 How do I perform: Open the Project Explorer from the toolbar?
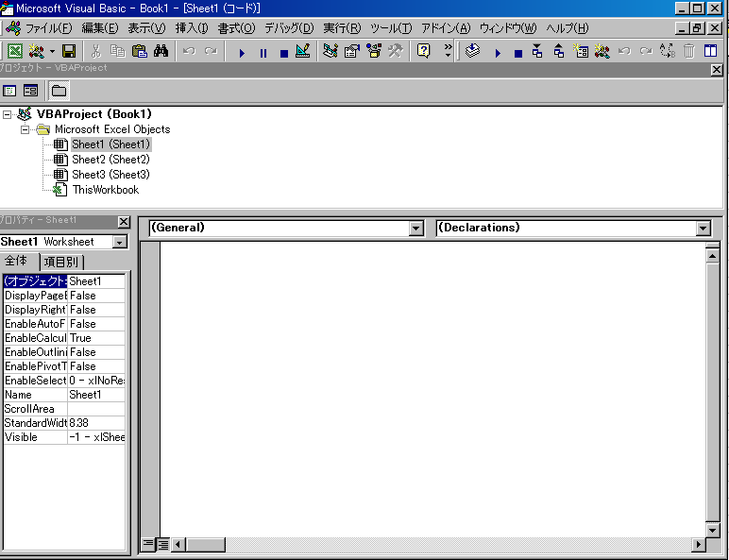(329, 51)
